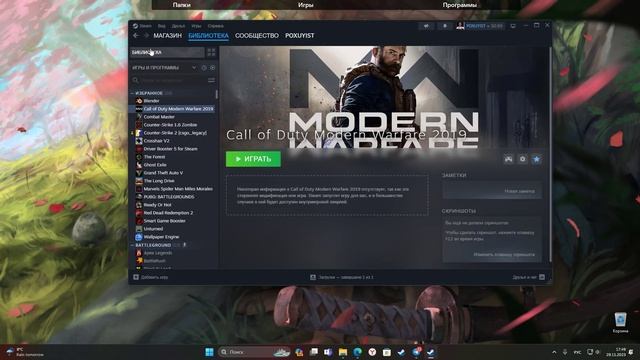Open the Steam logo menu
This screenshot has height=360, width=640.
tap(142, 26)
